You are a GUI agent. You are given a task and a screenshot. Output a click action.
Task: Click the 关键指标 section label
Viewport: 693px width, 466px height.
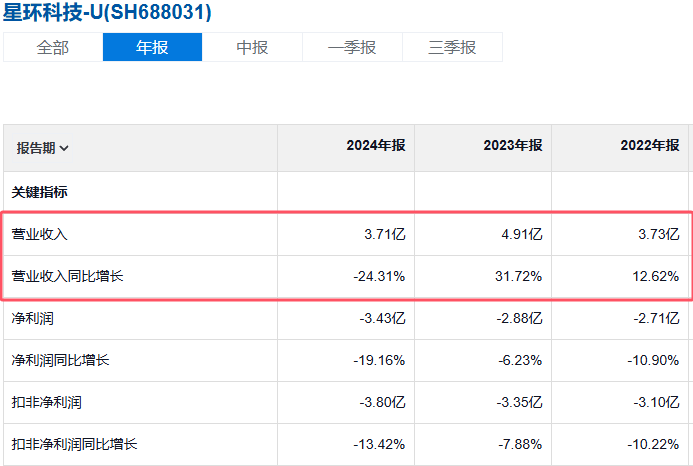click(39, 192)
